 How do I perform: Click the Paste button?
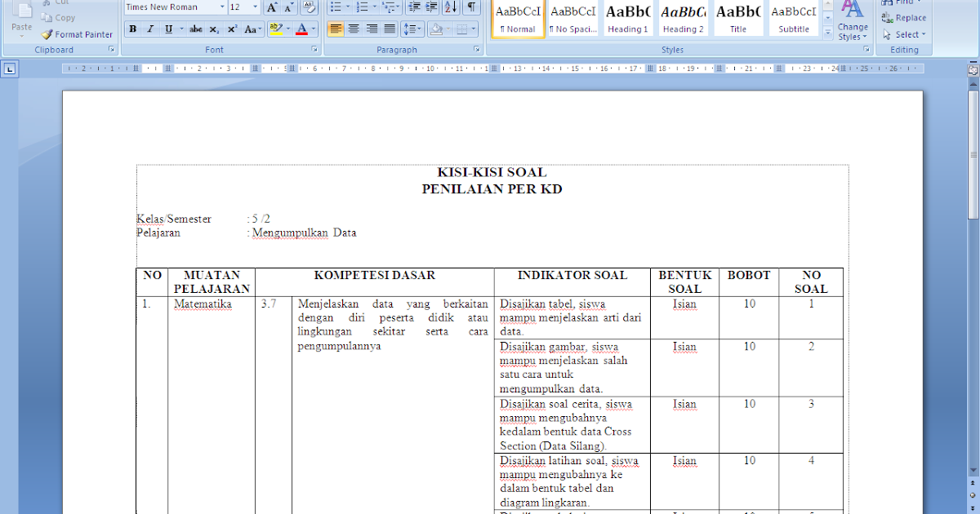click(x=22, y=20)
